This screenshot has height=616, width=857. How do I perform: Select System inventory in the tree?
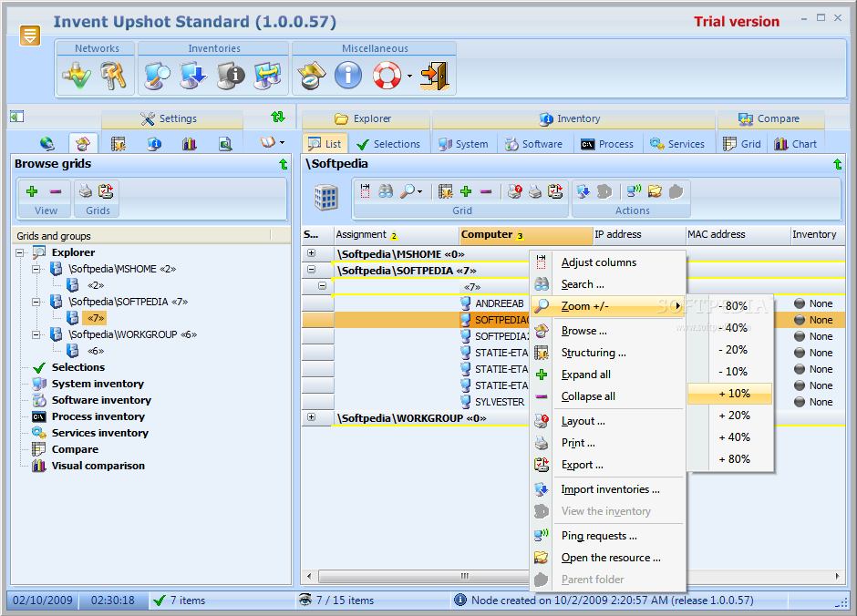[98, 384]
